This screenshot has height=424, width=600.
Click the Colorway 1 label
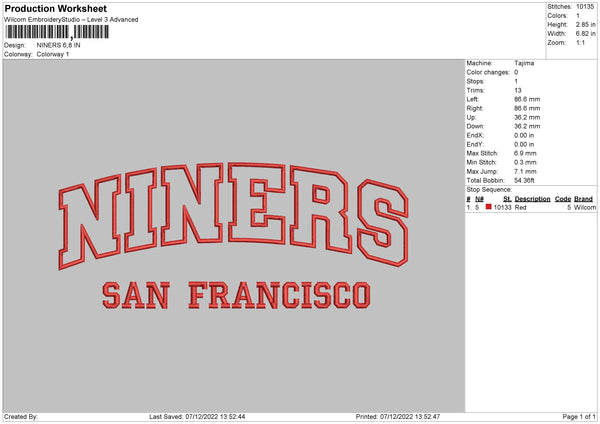pos(53,54)
